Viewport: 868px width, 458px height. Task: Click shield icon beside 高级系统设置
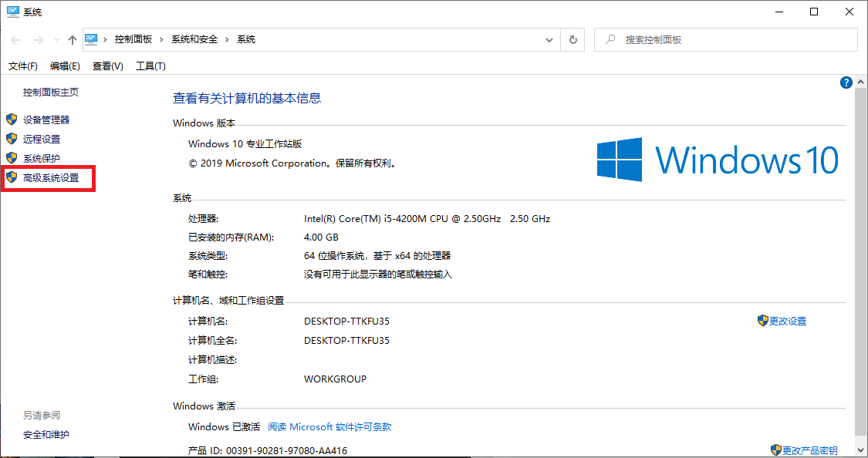click(12, 177)
